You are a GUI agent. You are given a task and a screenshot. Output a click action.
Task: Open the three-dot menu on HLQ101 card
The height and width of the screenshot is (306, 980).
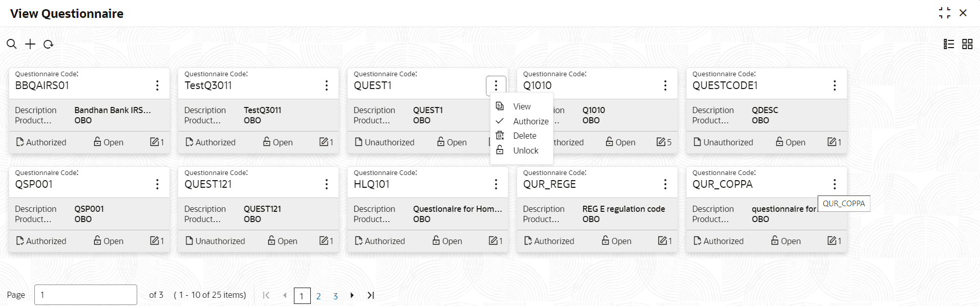tap(496, 184)
